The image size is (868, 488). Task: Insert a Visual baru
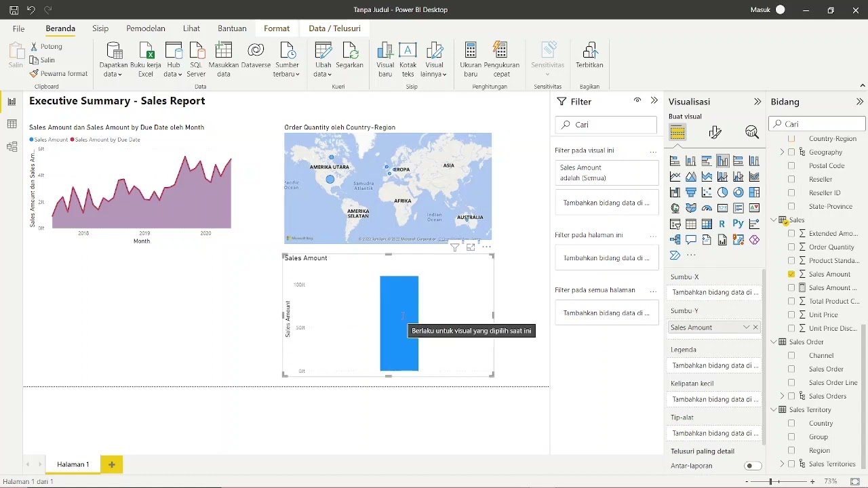point(385,60)
